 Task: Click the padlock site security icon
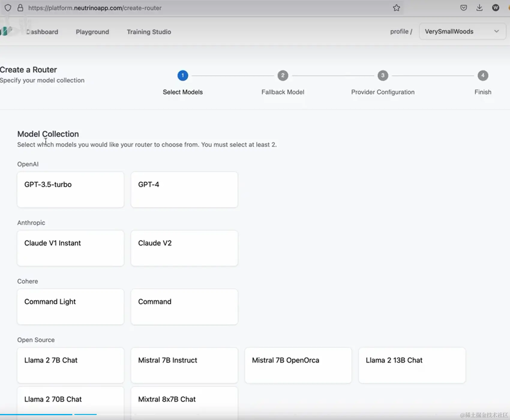pos(20,8)
